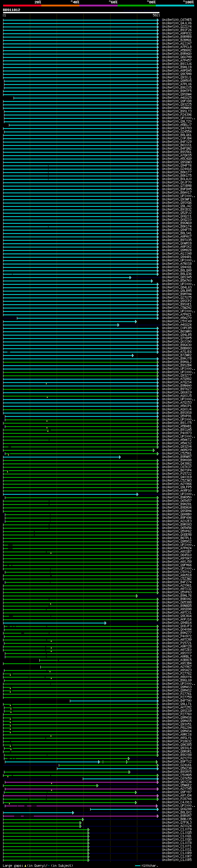
Task: Open the UniRef100_B9IF26 hit label
Action: tap(176, 30)
